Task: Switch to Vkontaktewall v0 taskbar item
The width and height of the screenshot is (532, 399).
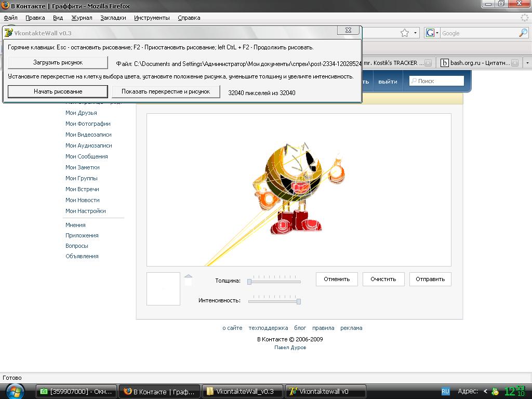Action: (325, 391)
